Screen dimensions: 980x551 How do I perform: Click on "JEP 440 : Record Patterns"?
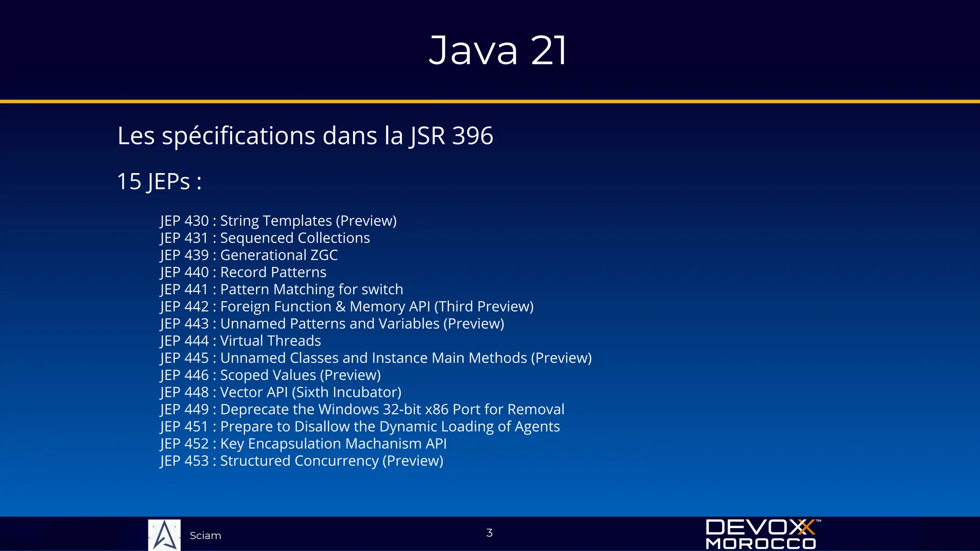click(x=243, y=273)
